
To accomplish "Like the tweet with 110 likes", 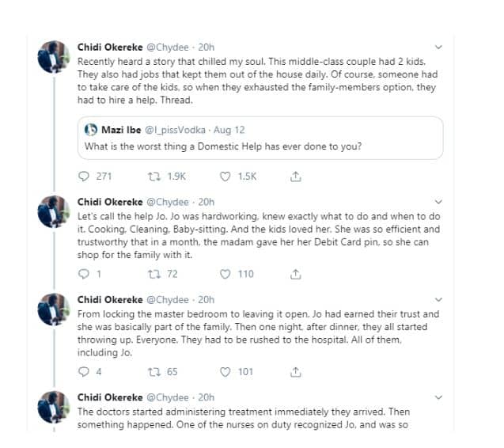I will tap(224, 274).
